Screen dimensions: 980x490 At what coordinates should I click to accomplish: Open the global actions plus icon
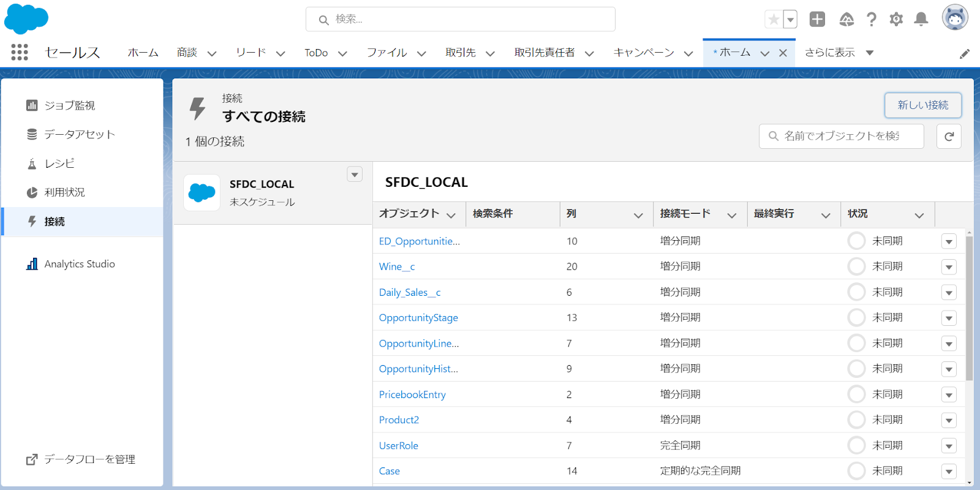[x=817, y=20]
